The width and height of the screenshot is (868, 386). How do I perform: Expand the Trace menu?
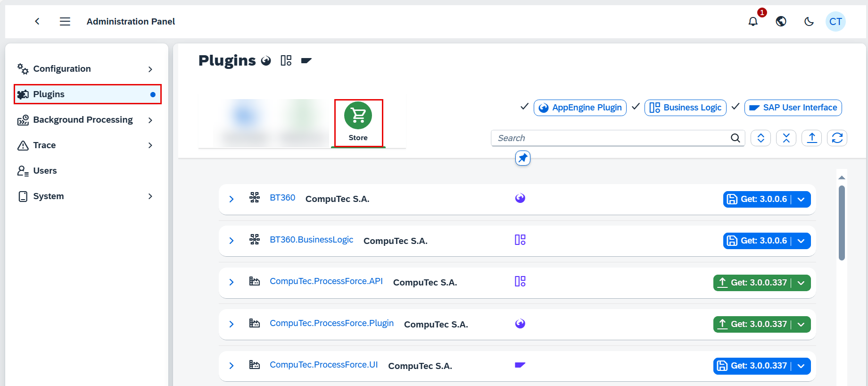coord(150,145)
